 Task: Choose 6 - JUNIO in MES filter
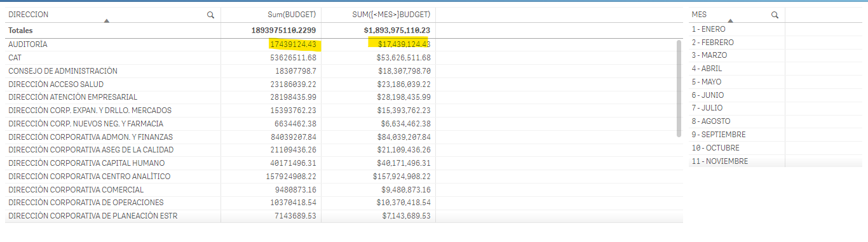[x=737, y=95]
